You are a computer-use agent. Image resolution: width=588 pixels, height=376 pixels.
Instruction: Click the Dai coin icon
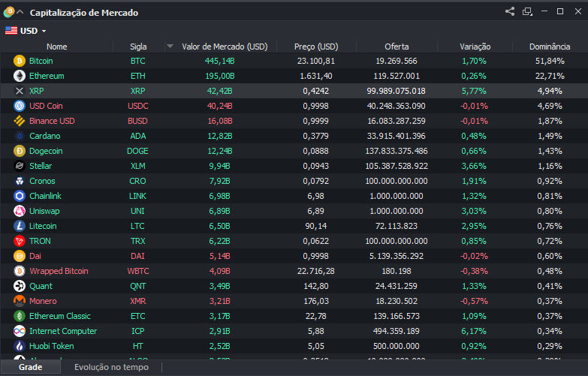pyautogui.click(x=20, y=256)
